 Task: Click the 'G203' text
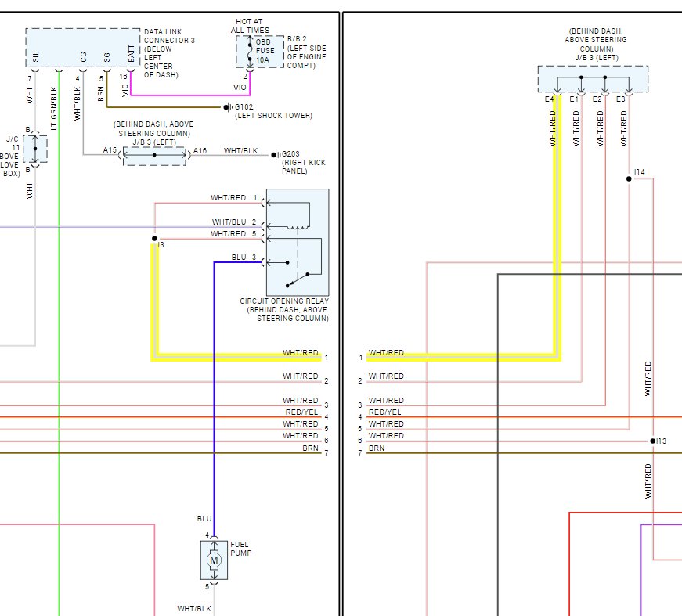pyautogui.click(x=290, y=154)
